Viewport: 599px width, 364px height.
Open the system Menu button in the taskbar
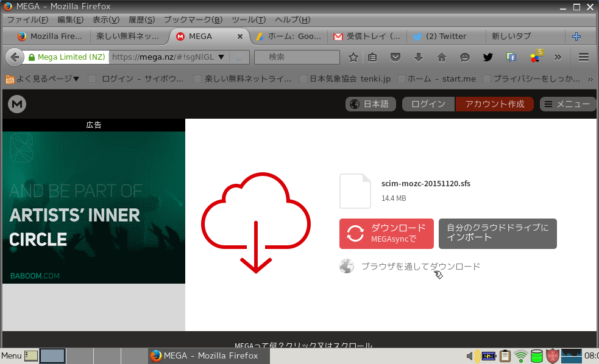pos(12,356)
